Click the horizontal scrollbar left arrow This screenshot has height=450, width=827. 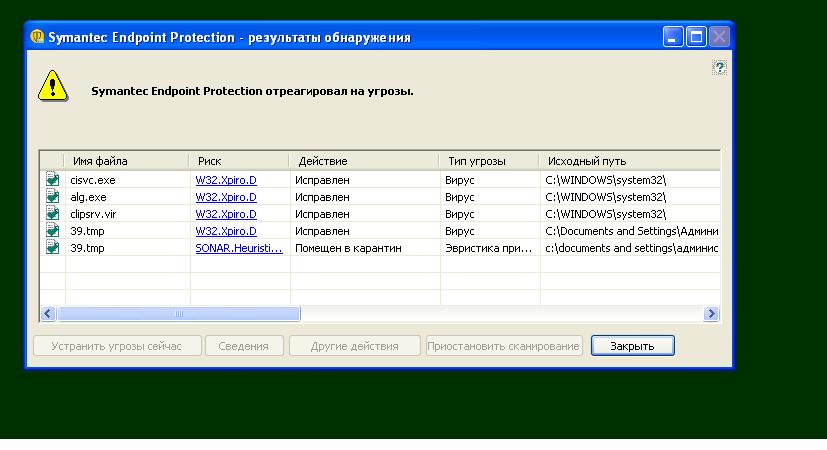47,313
